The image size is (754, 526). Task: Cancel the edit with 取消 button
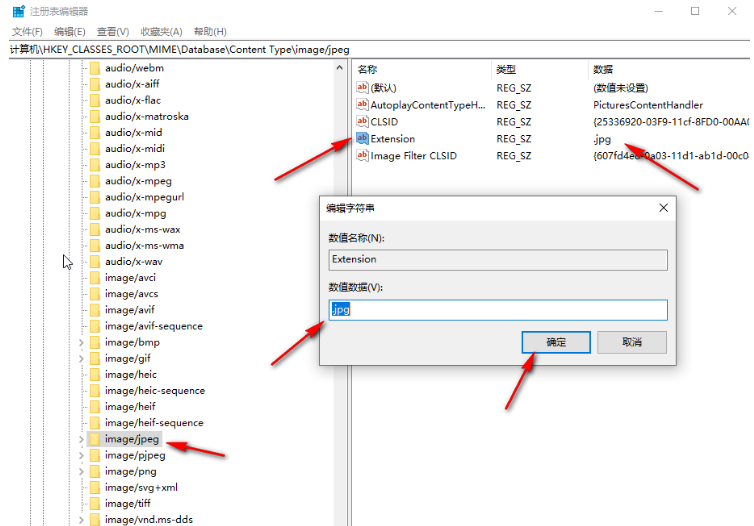[632, 342]
